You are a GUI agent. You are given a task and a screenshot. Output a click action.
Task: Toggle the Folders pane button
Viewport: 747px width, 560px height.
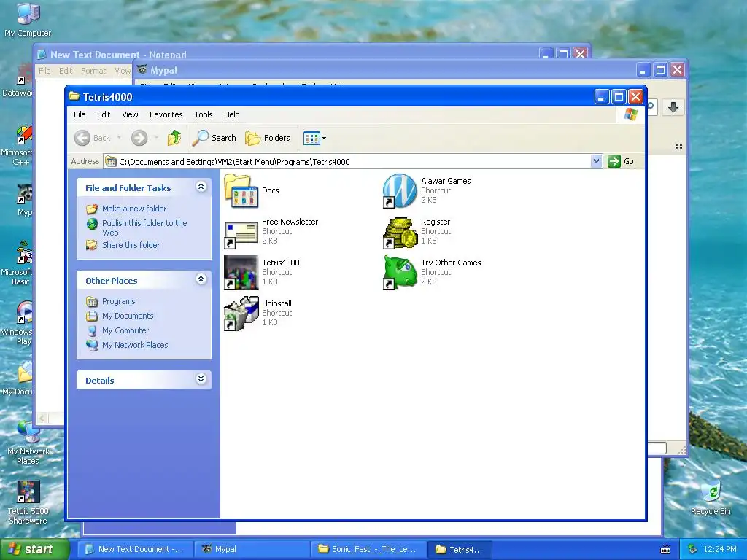268,138
